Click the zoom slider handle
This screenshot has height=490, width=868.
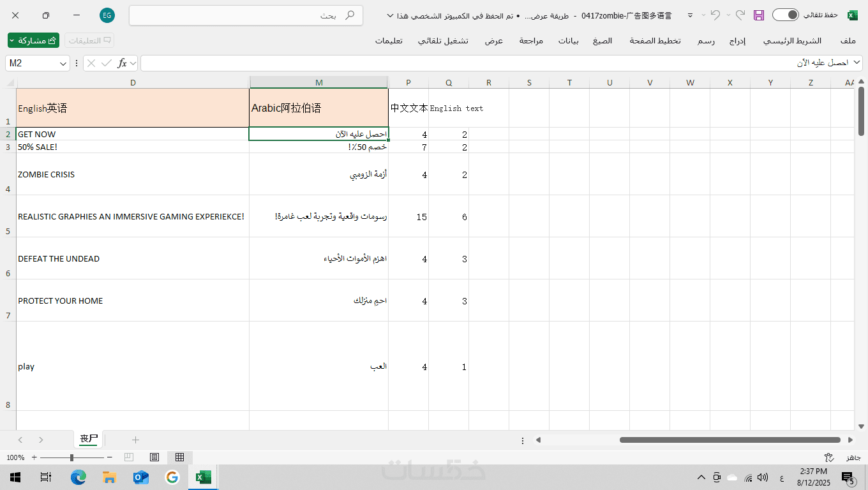(71, 457)
